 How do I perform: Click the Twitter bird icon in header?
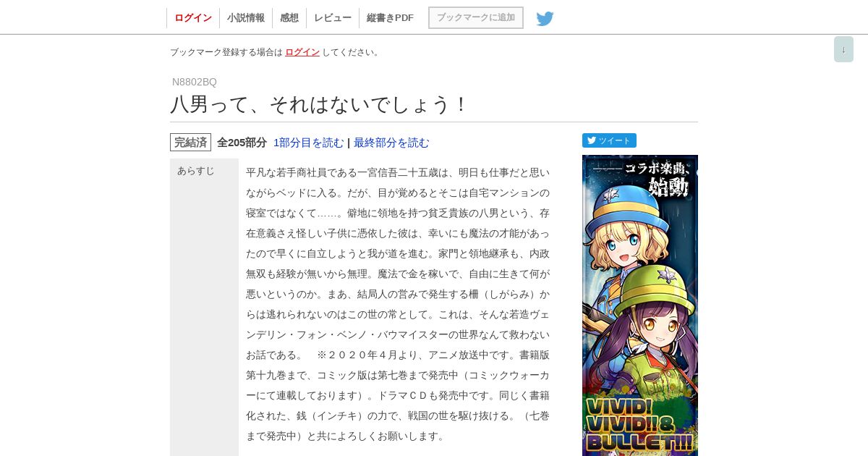click(x=545, y=18)
